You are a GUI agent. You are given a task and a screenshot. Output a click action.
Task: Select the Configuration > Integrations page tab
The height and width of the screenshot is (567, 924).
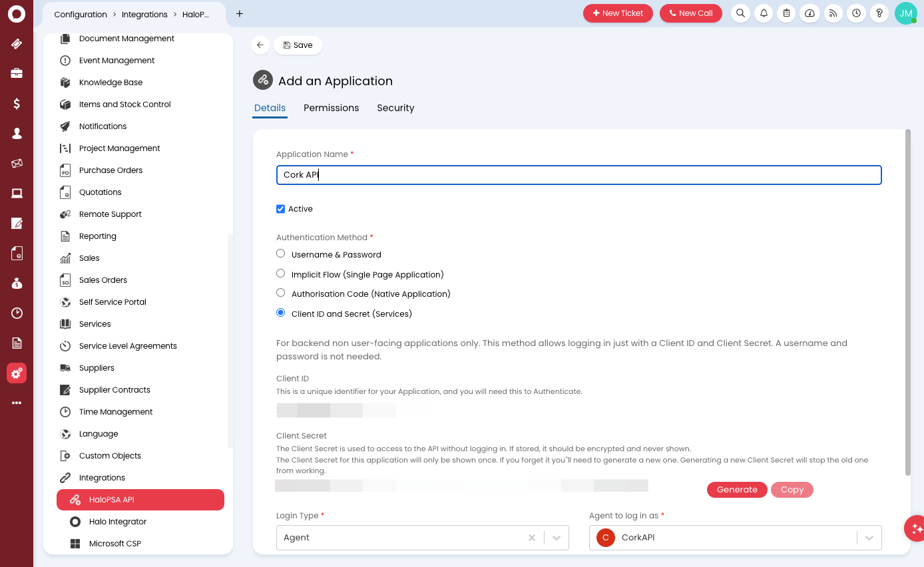pyautogui.click(x=133, y=14)
